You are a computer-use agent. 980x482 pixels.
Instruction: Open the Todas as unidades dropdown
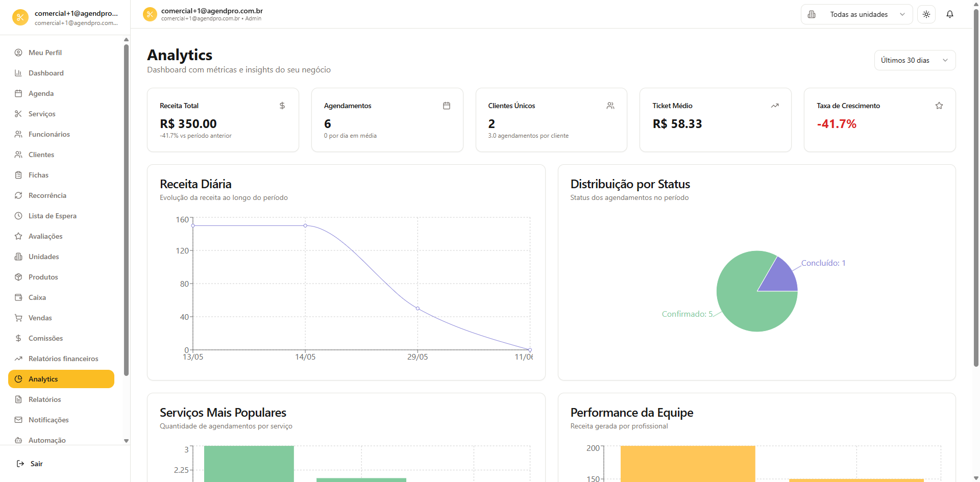coord(856,14)
